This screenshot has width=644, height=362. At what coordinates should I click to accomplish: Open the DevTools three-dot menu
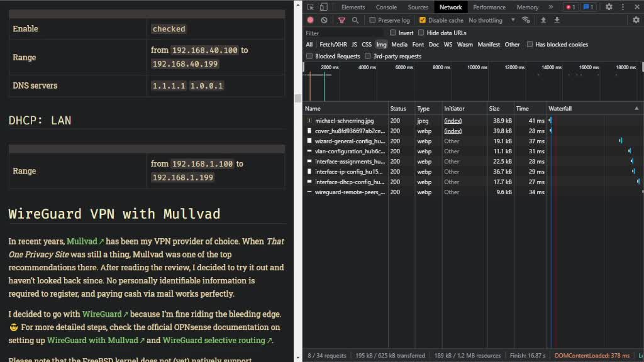(x=622, y=7)
